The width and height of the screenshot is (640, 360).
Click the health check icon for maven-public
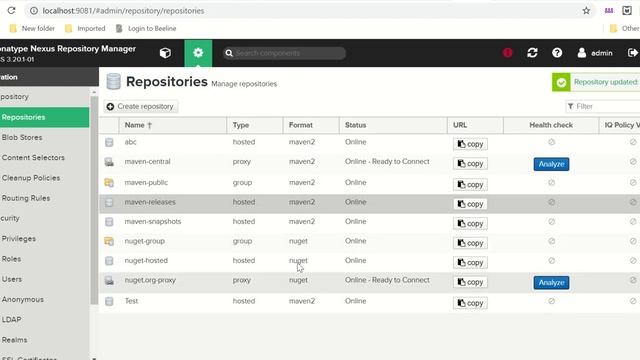(551, 182)
